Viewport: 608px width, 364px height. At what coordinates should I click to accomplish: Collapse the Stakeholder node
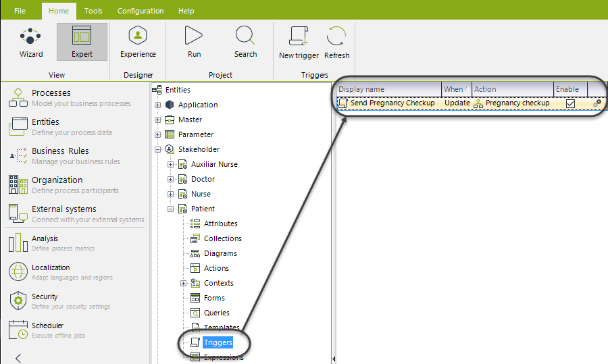[x=157, y=150]
